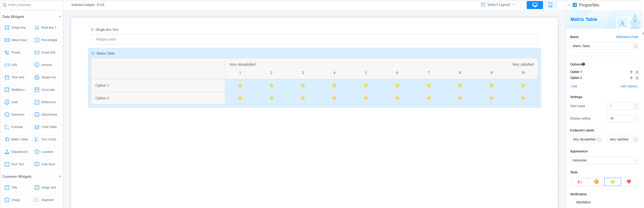Delete Option 2 from options list
This screenshot has width=644, height=208.
[637, 78]
